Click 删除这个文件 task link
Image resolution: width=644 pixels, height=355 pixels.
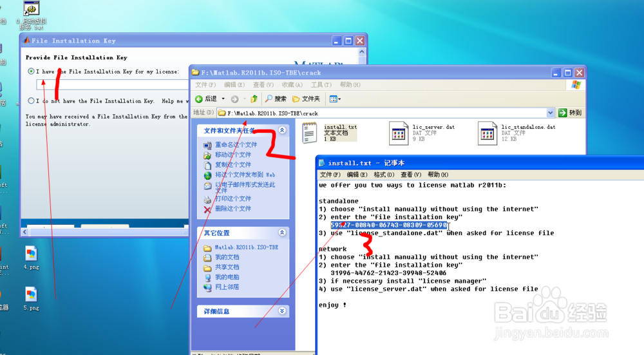click(x=233, y=208)
